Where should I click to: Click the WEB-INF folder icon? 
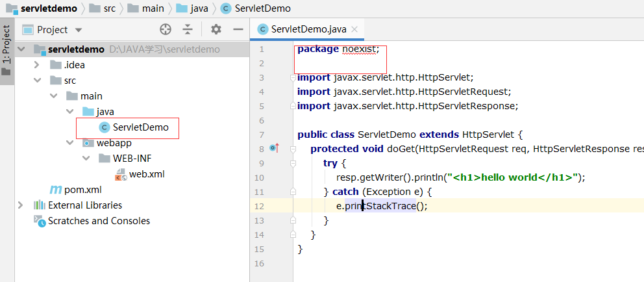(x=105, y=159)
